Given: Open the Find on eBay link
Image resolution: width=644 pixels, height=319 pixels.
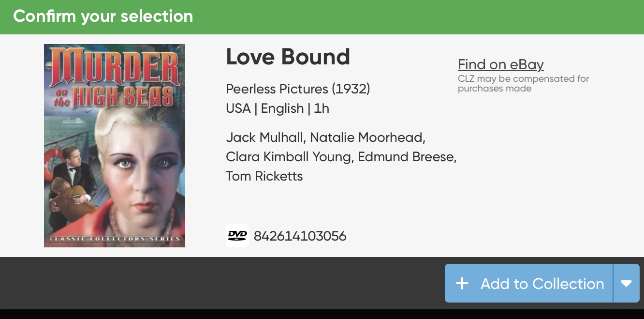Looking at the screenshot, I should [x=500, y=64].
